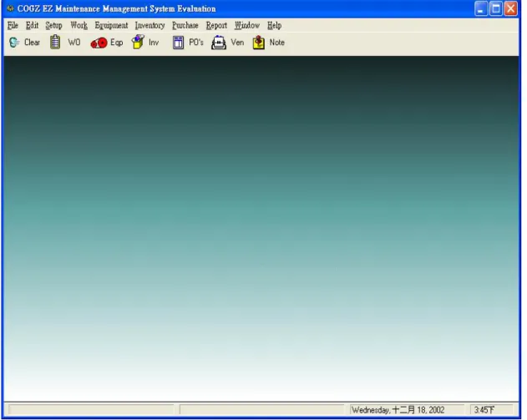Screen dimensions: 527x420
Task: Open Notes via Note pushpin icon
Action: [258, 43]
